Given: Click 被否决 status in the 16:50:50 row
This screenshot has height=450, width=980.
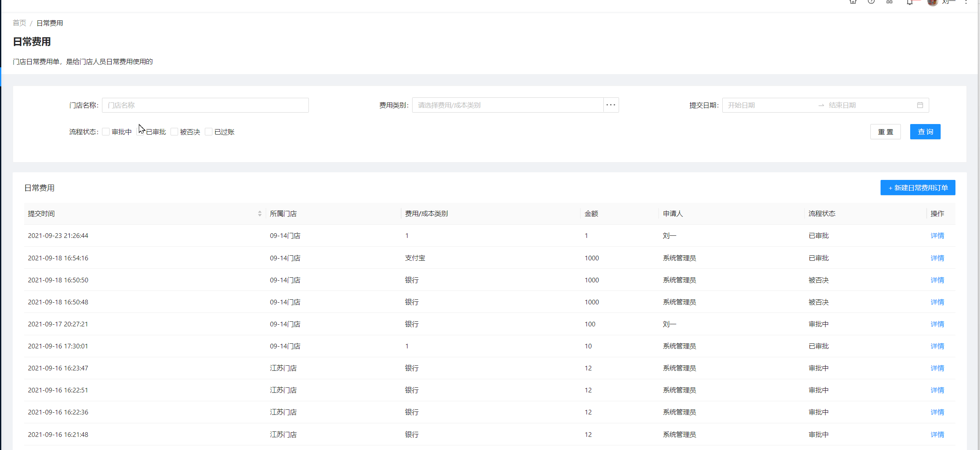Looking at the screenshot, I should [818, 280].
